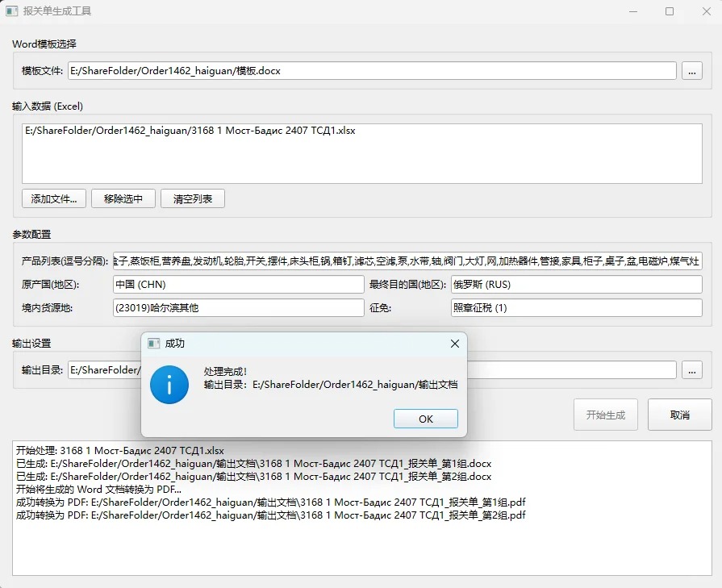722x588 pixels.
Task: Click the blue info icon in the 成功 dialog
Action: point(169,386)
